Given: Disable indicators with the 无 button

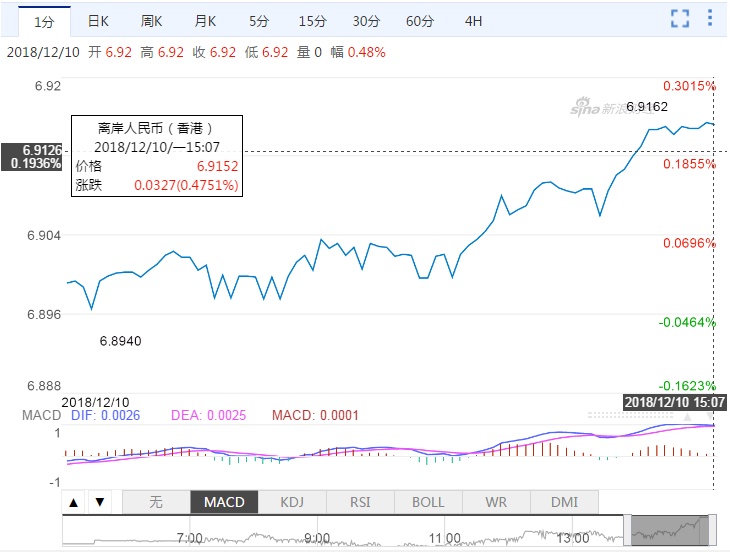Looking at the screenshot, I should [155, 502].
